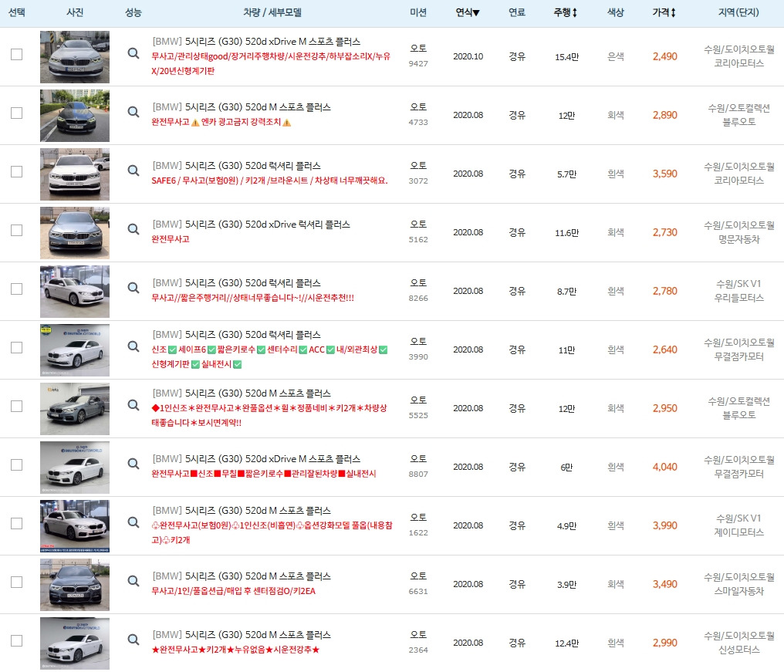This screenshot has height=672, width=784.
Task: Select checkbox of 2,730 명문자동차 car
Action: coord(16,230)
